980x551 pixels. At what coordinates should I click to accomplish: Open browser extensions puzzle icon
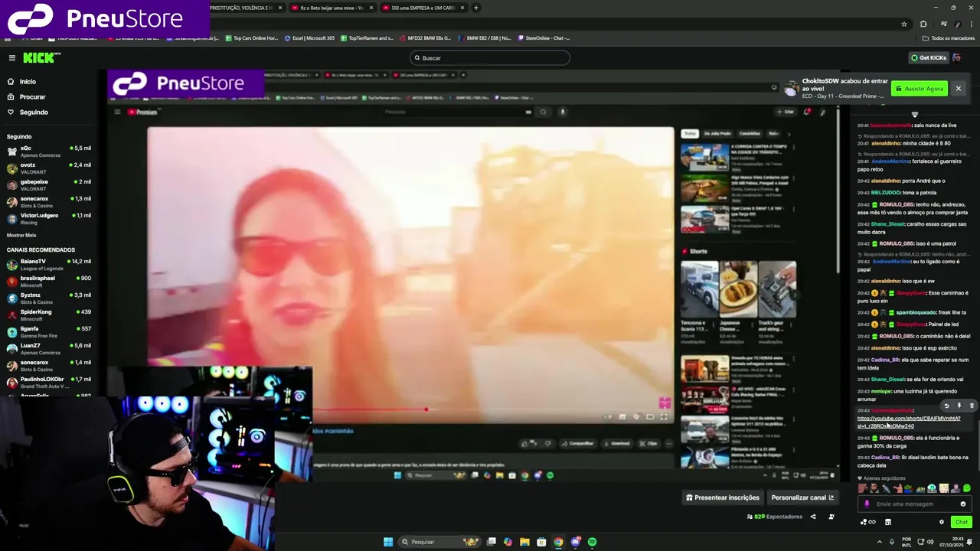click(x=923, y=24)
